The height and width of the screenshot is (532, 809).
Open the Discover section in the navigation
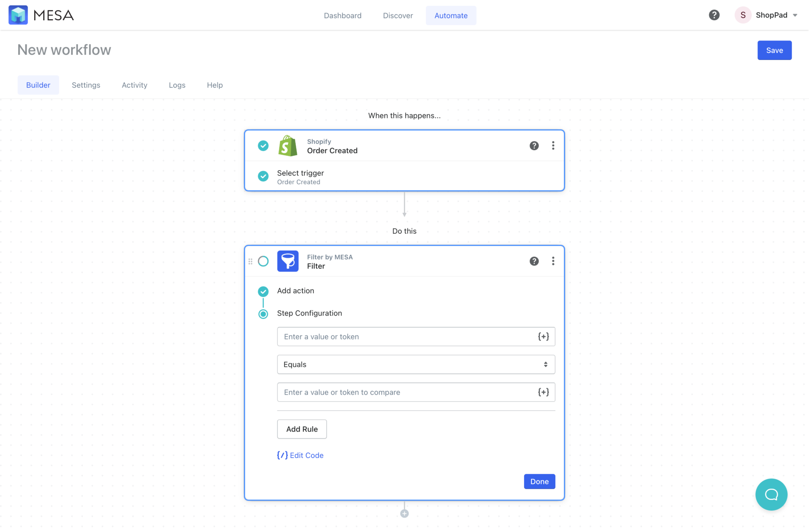(397, 16)
